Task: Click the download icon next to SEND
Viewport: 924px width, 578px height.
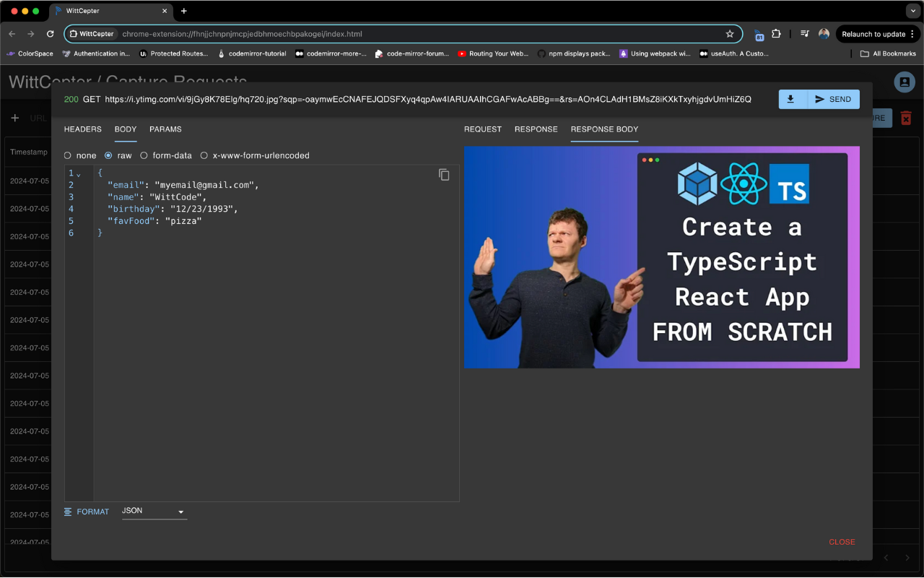Action: coord(791,99)
